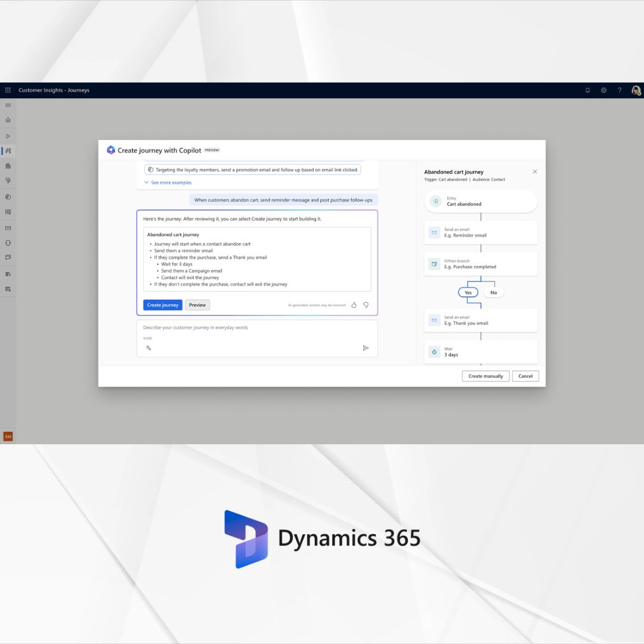This screenshot has height=644, width=644.
Task: Click 'Send them a Campaign email' bullet
Action: coord(191,271)
